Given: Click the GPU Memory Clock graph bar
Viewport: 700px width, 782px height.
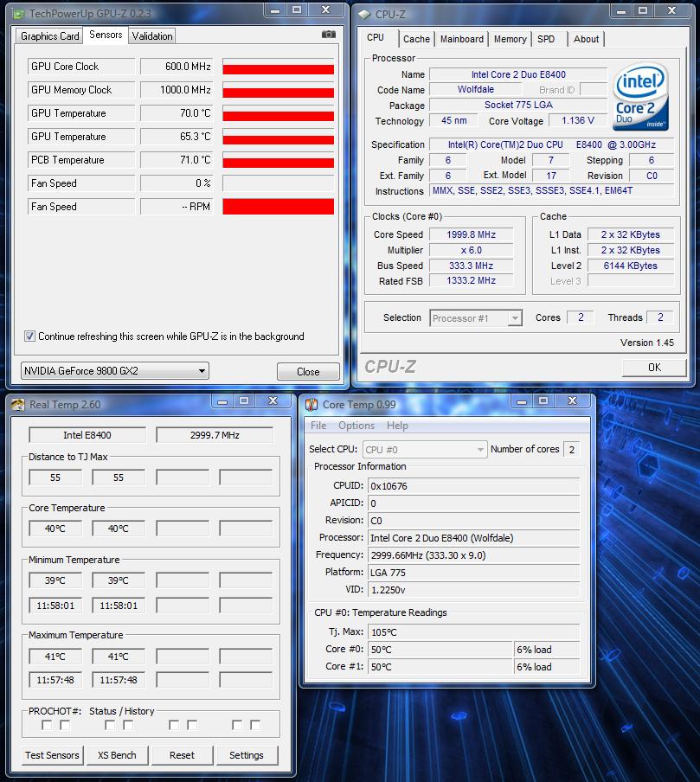Looking at the screenshot, I should [x=278, y=90].
